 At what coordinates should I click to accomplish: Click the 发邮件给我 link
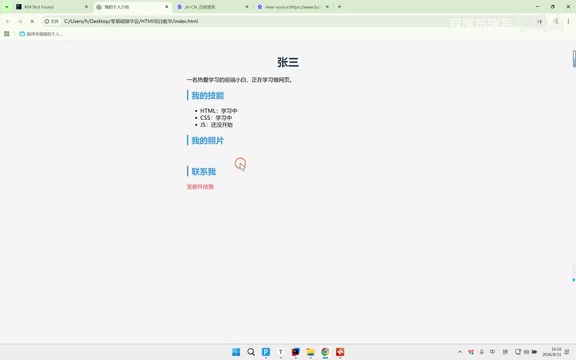200,187
